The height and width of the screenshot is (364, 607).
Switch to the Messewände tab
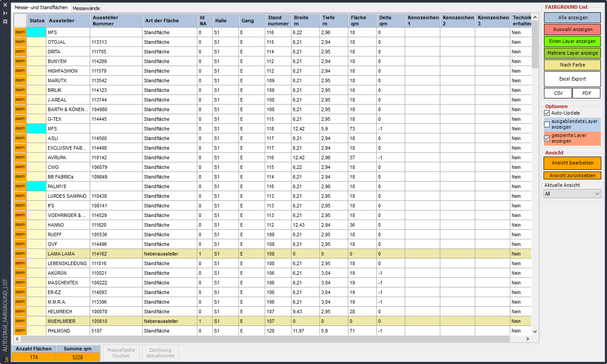tap(86, 8)
